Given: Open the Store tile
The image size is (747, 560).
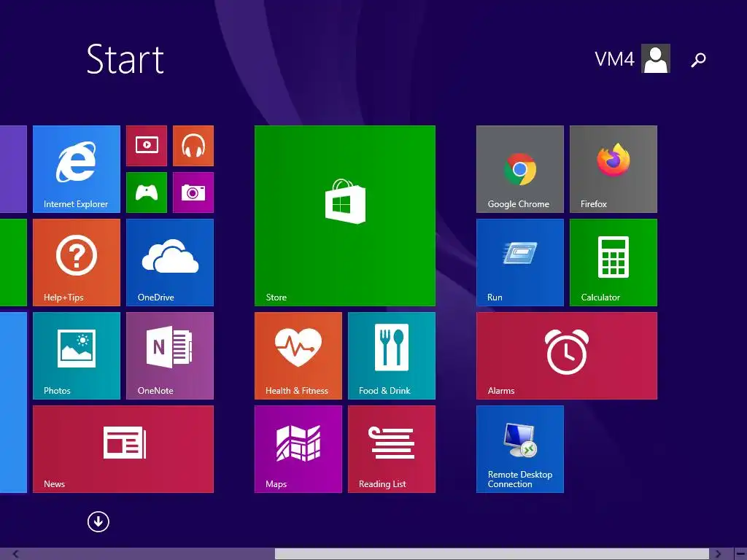Looking at the screenshot, I should click(345, 216).
